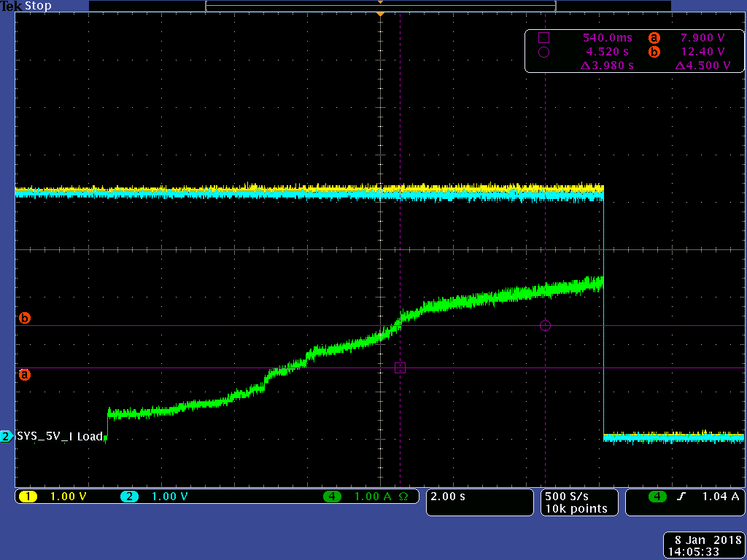Click the Δ3.980 s delta time value
Viewport: 747px width, 560px height.
click(x=608, y=66)
